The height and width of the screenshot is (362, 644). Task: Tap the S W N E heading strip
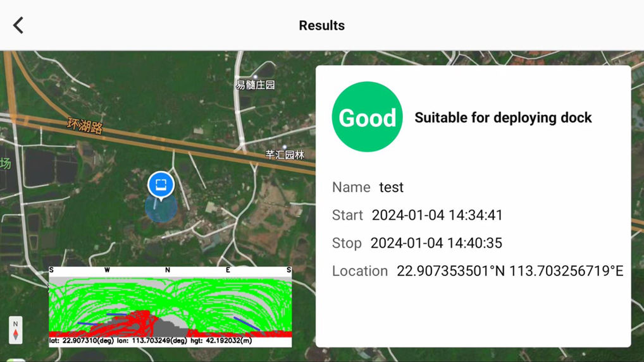(170, 270)
